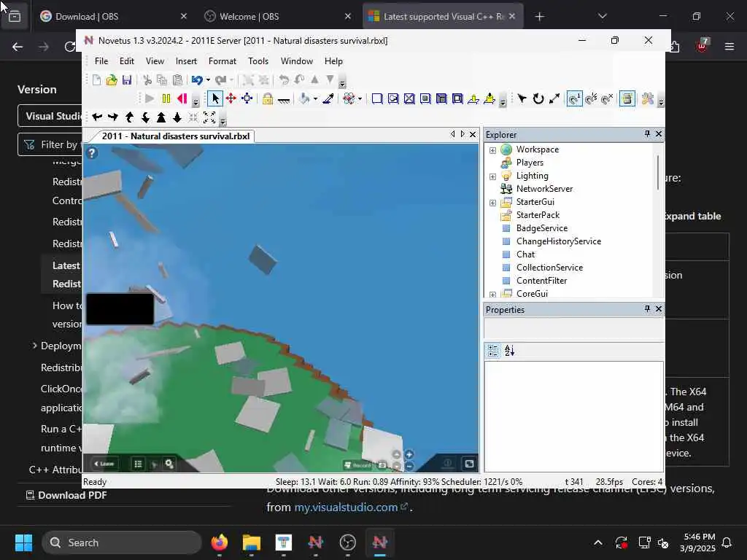This screenshot has height=560, width=747.
Task: Choose the Motor surface tool
Action: 489,98
